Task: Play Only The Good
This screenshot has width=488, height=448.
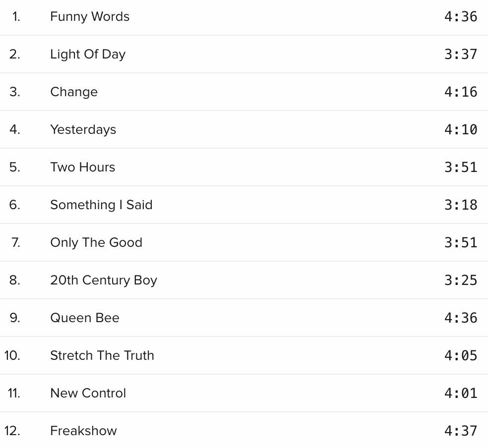Action: (x=96, y=242)
